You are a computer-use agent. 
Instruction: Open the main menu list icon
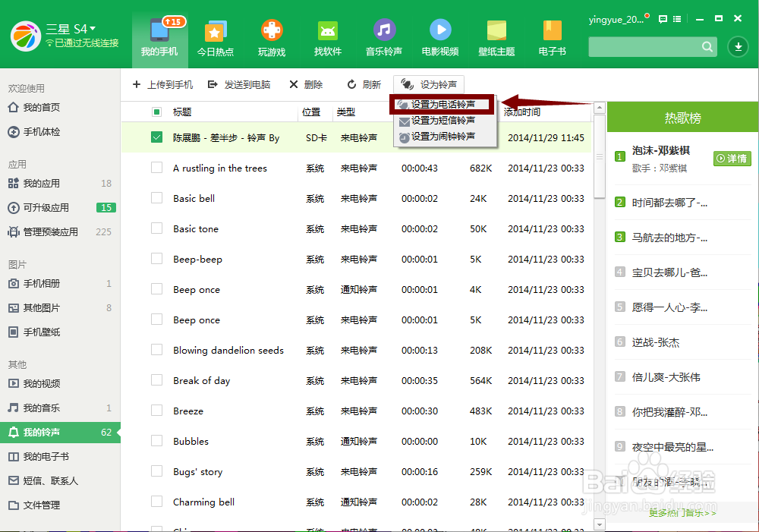(x=677, y=19)
